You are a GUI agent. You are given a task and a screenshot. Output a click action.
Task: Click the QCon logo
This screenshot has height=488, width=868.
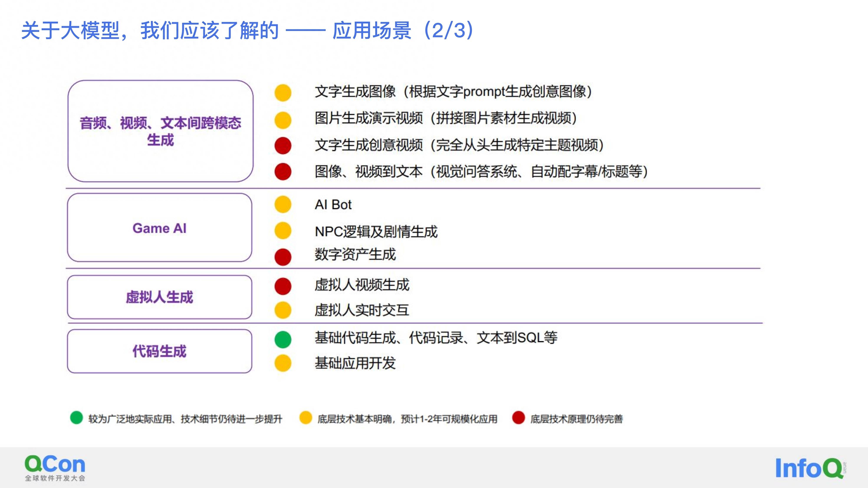[55, 468]
